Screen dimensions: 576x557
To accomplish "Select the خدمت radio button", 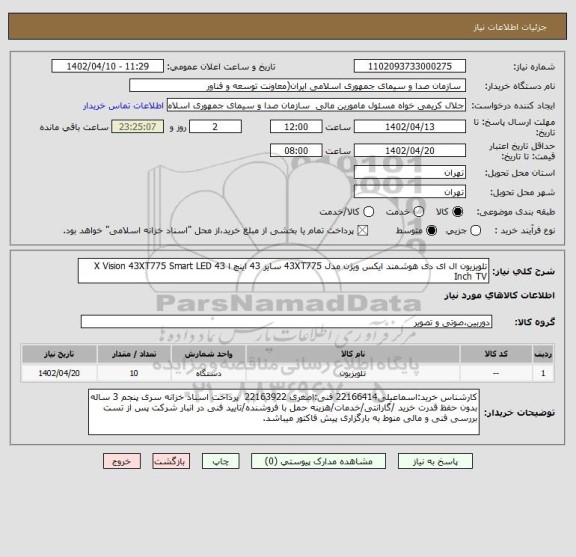I will (x=419, y=212).
